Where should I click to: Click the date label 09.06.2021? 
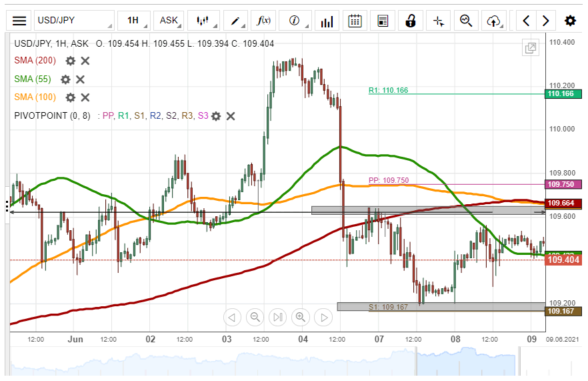tap(563, 340)
